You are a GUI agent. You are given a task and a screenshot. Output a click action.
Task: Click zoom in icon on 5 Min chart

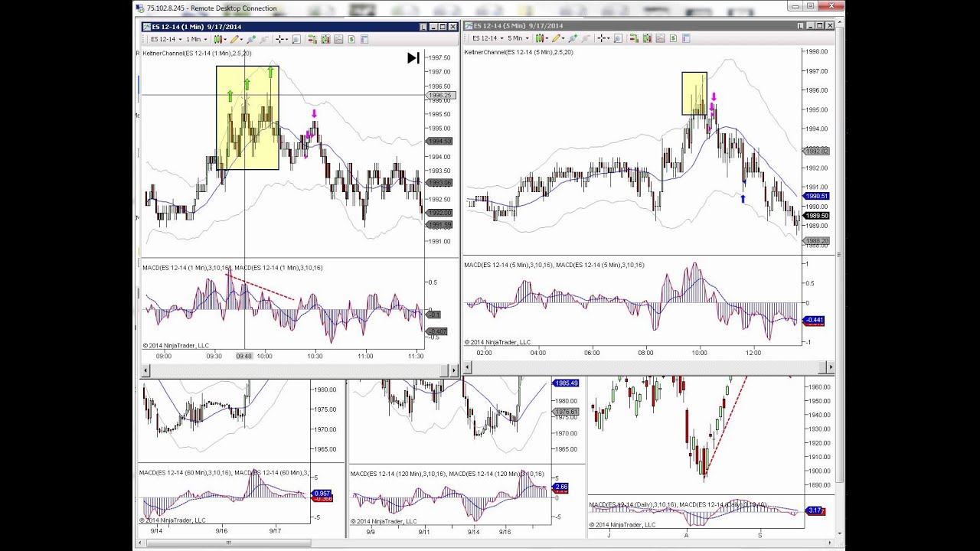[x=573, y=38]
